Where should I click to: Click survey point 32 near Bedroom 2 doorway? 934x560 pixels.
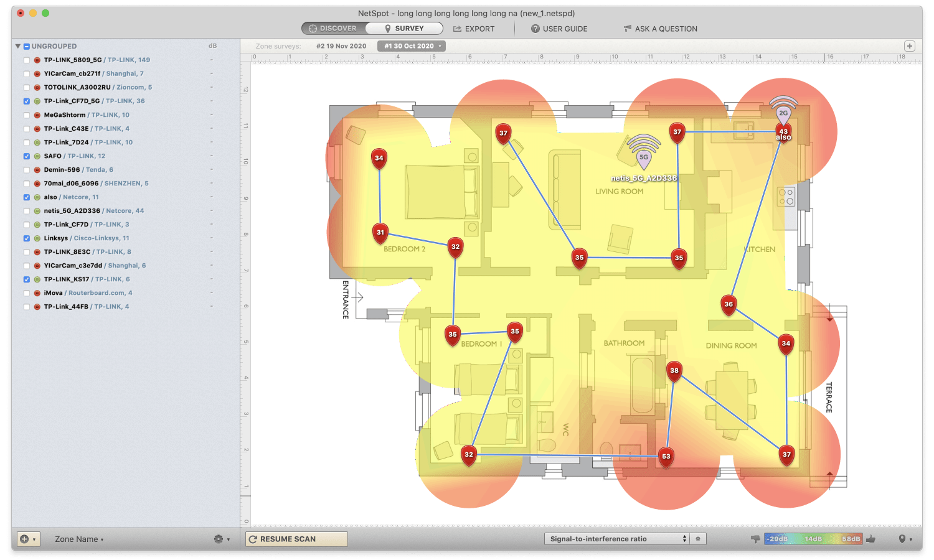click(456, 247)
